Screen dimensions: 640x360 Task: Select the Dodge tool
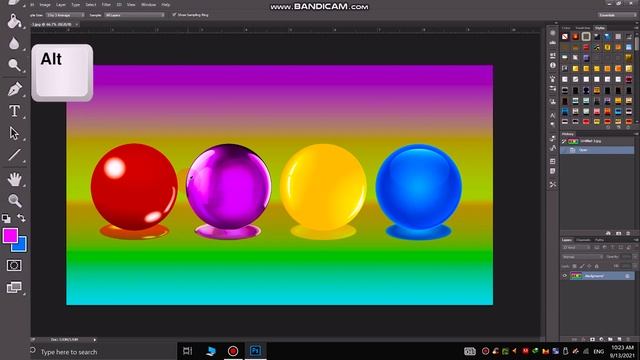coord(14,65)
